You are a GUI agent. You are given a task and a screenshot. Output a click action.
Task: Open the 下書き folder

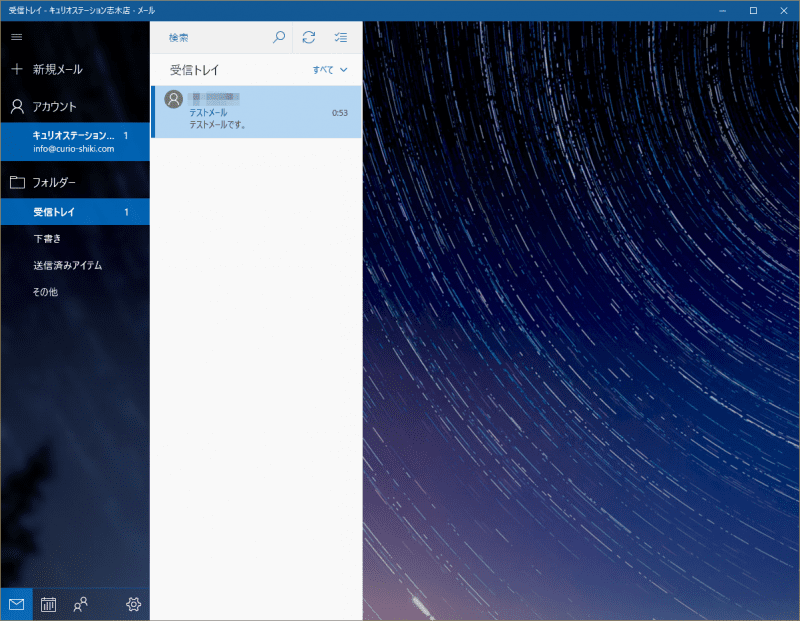75,238
